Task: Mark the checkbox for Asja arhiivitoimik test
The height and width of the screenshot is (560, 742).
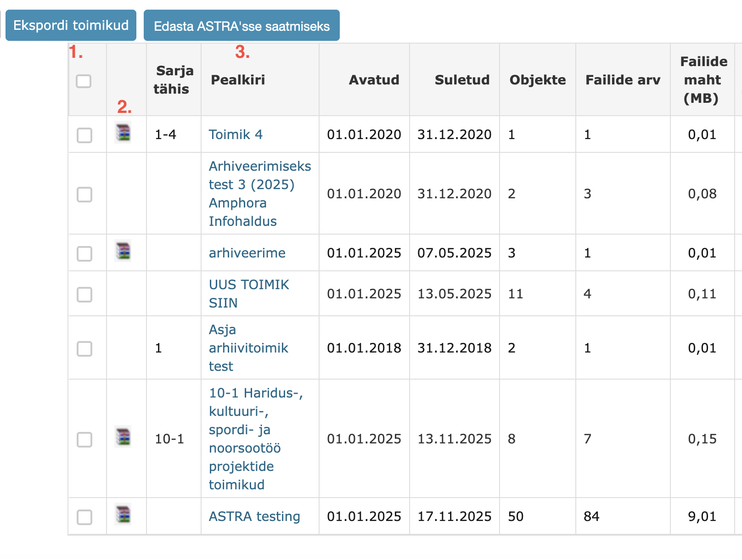Action: pyautogui.click(x=84, y=348)
